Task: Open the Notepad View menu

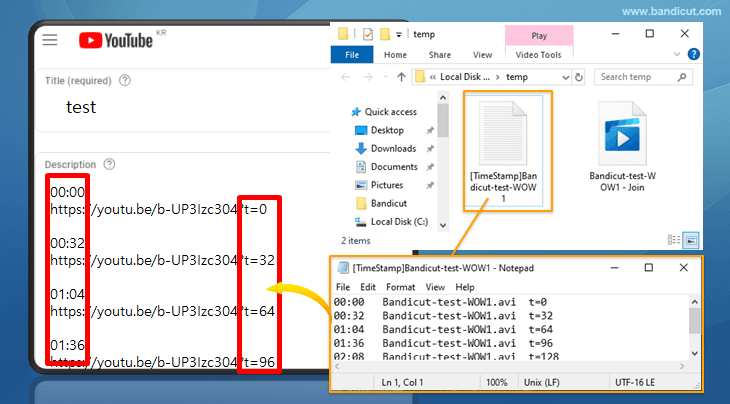Action: [435, 287]
